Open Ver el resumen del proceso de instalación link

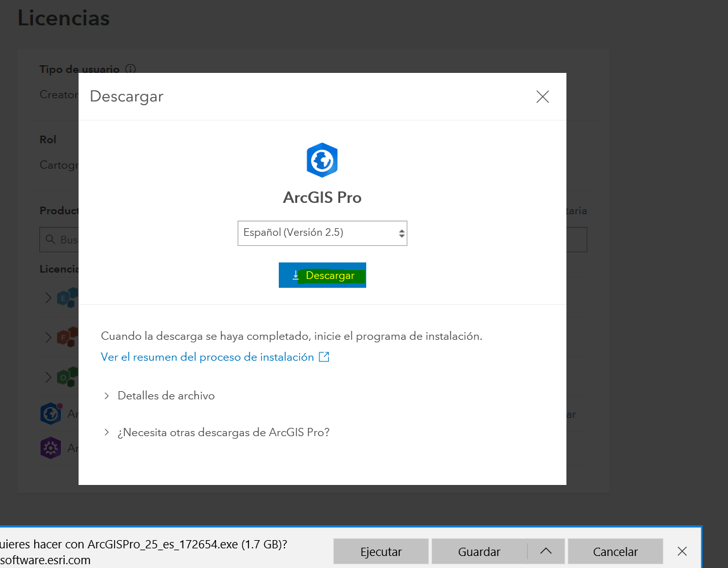[x=207, y=357]
